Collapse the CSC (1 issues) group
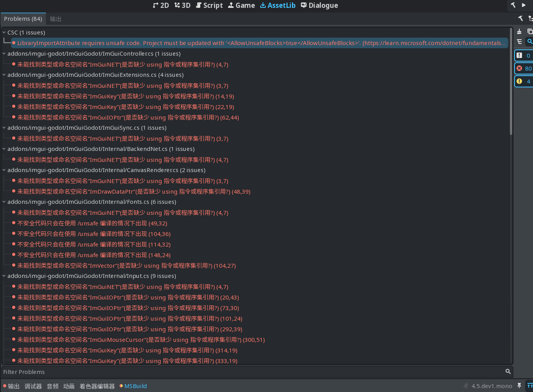The image size is (533, 392). (x=4, y=33)
